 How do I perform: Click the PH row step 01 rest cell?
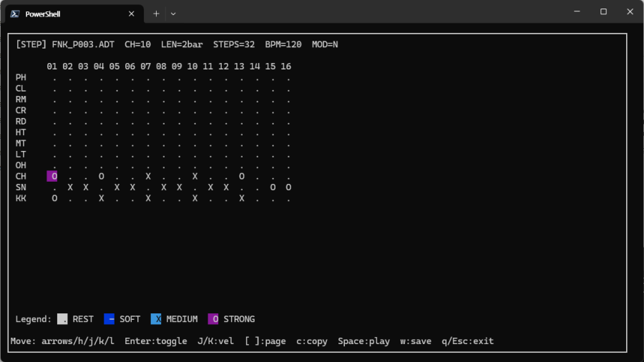(54, 78)
